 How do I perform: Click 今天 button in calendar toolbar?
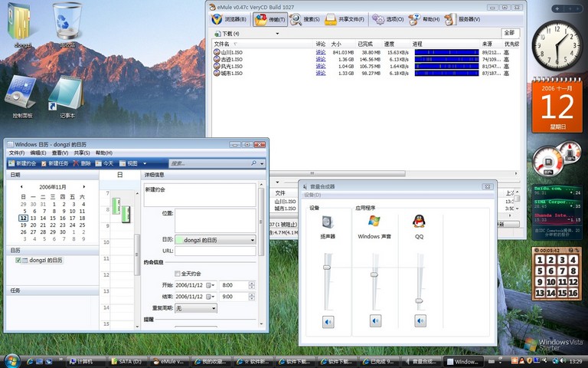(x=105, y=163)
